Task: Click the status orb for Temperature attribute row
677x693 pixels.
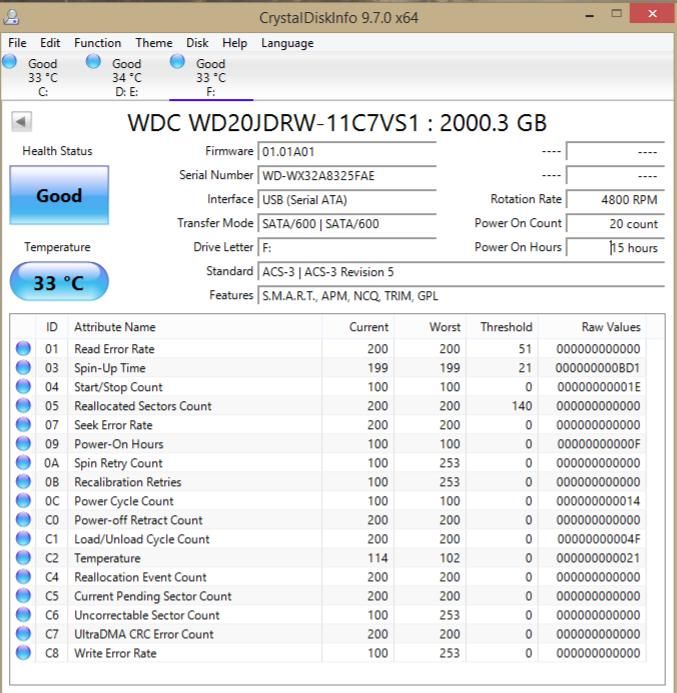Action: click(23, 557)
